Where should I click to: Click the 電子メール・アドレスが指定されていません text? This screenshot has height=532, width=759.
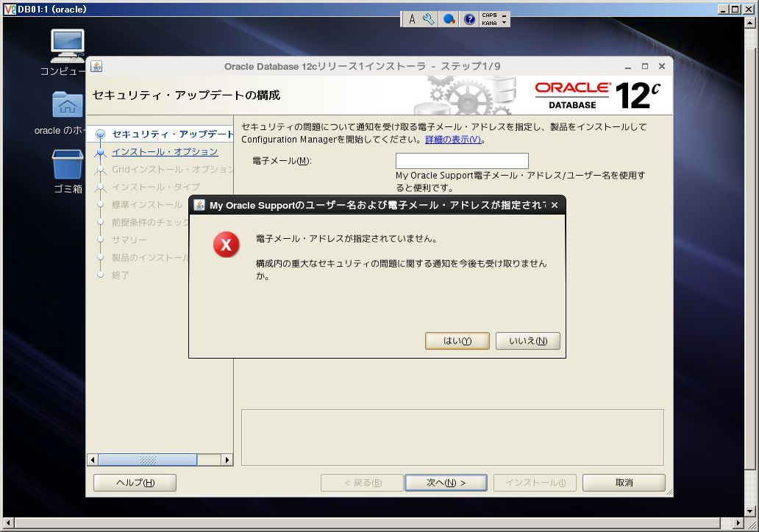pyautogui.click(x=346, y=238)
